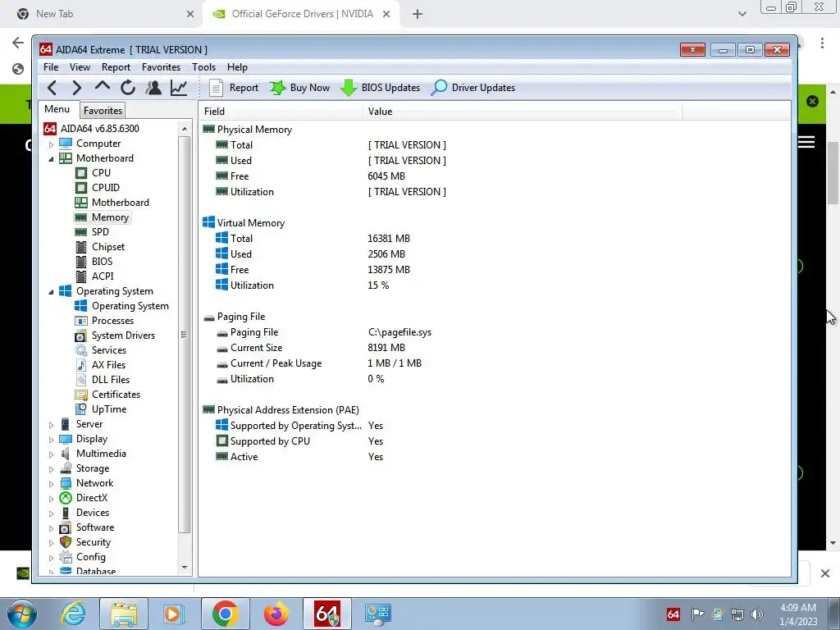Collapse the Motherboard tree node

(52, 158)
